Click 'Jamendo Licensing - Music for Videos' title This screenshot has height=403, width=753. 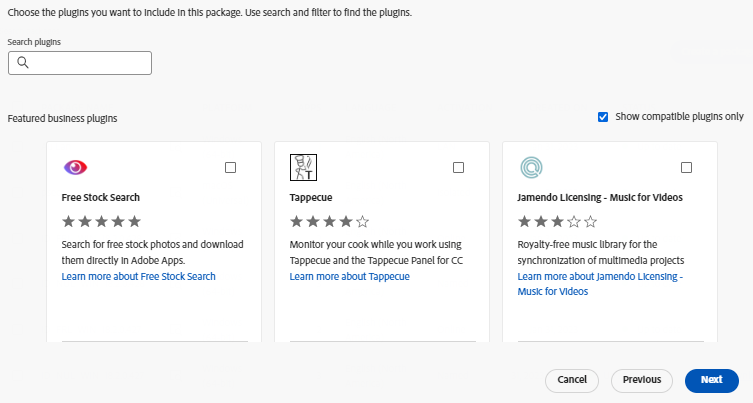click(600, 197)
